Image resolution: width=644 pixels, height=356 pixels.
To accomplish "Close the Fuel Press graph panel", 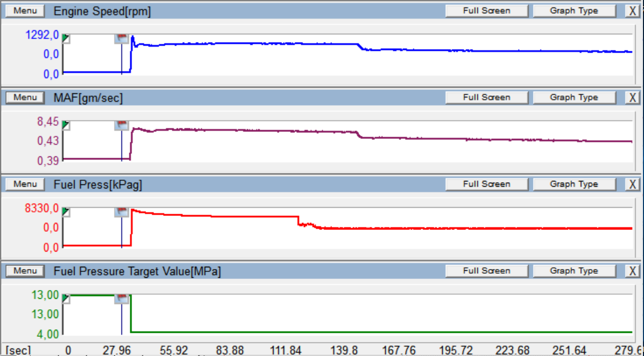I will tap(632, 184).
